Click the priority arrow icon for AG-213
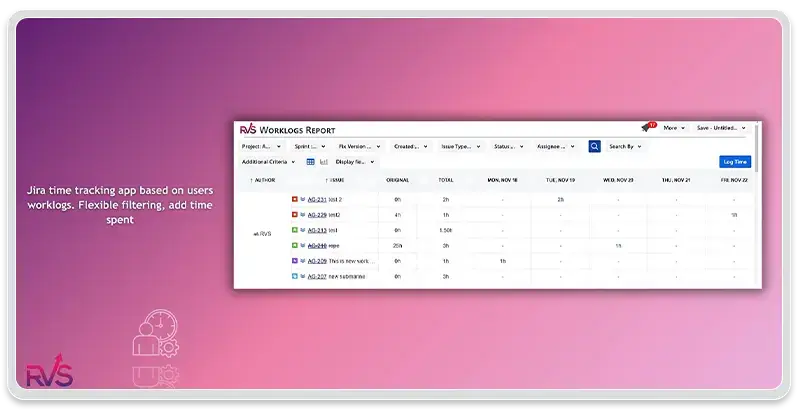This screenshot has width=800, height=411. [x=303, y=230]
